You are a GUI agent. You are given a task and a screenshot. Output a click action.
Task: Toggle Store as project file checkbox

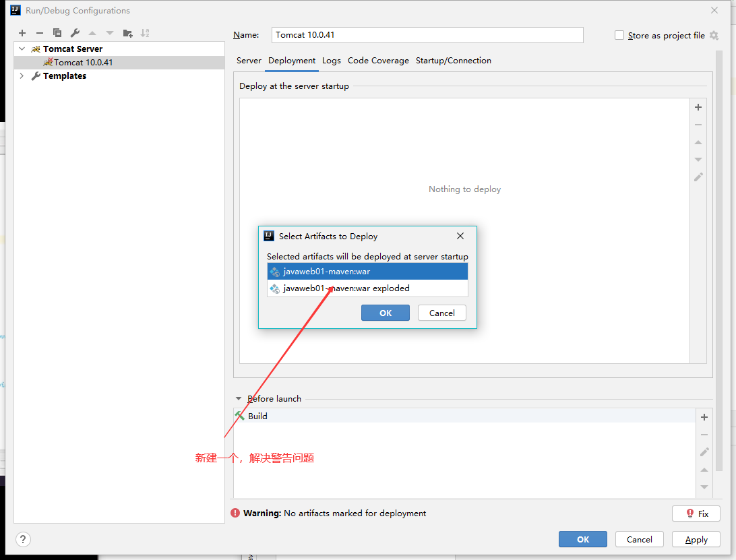pos(619,35)
